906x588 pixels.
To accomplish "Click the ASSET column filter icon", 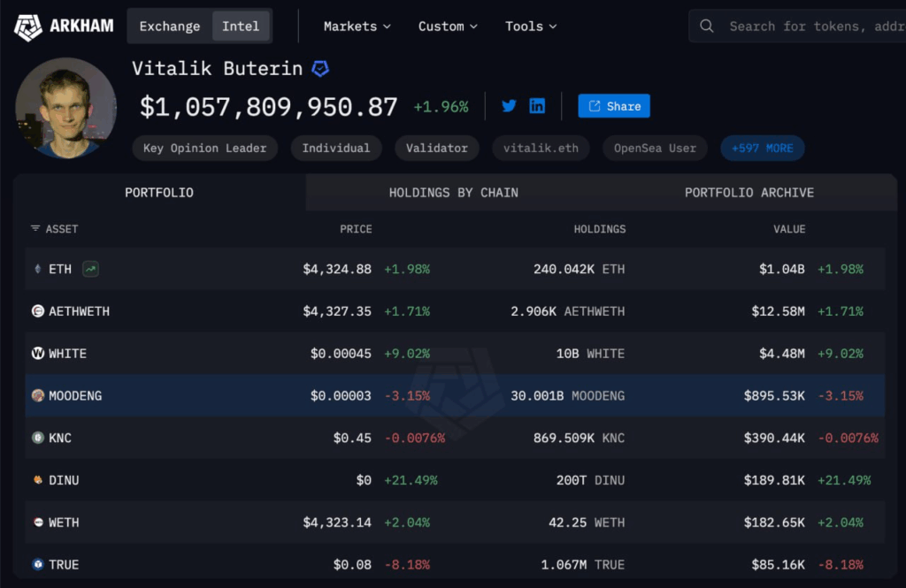I will tap(35, 229).
